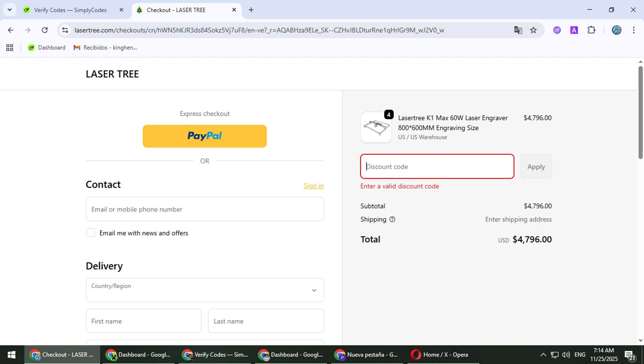The height and width of the screenshot is (364, 644).
Task: Check Email me with news and offers
Action: click(91, 232)
